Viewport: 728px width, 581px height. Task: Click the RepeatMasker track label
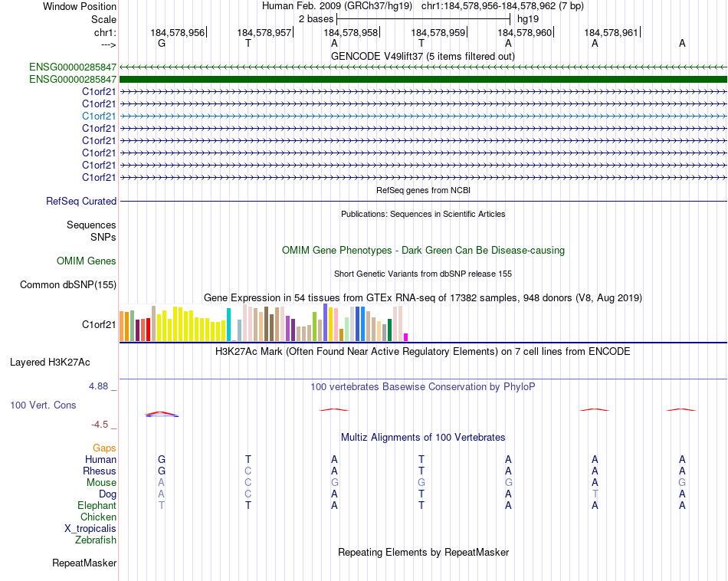pos(84,563)
